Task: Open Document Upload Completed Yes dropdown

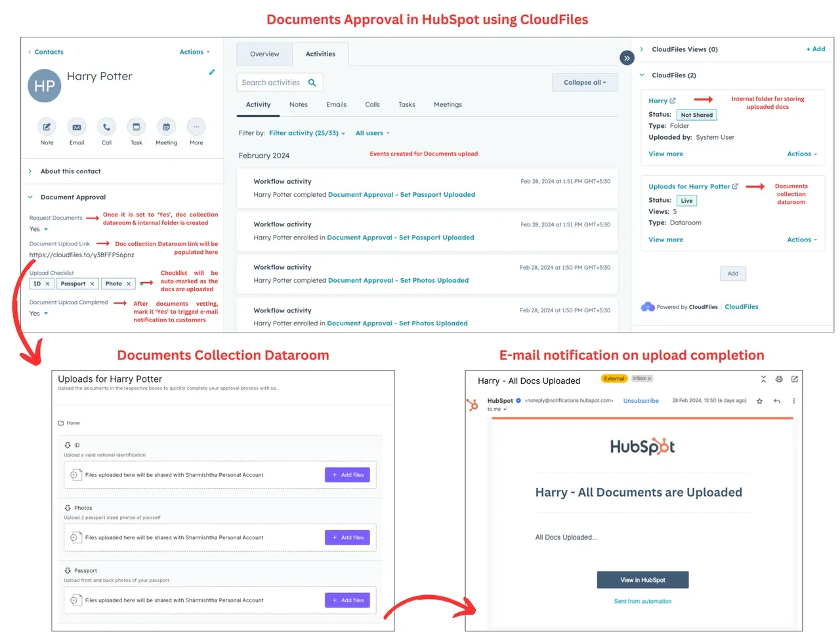Action: [x=39, y=314]
